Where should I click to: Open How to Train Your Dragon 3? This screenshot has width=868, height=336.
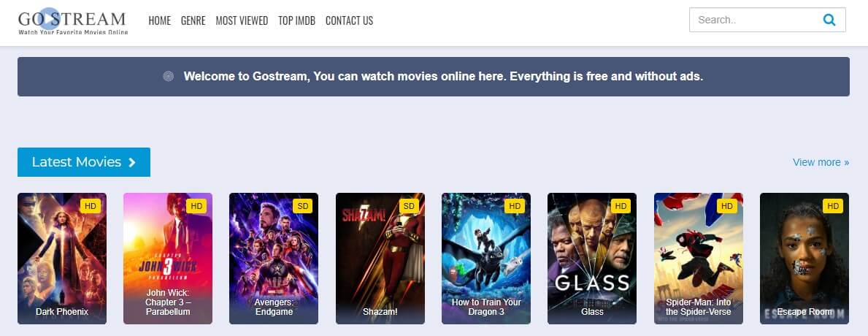point(486,259)
